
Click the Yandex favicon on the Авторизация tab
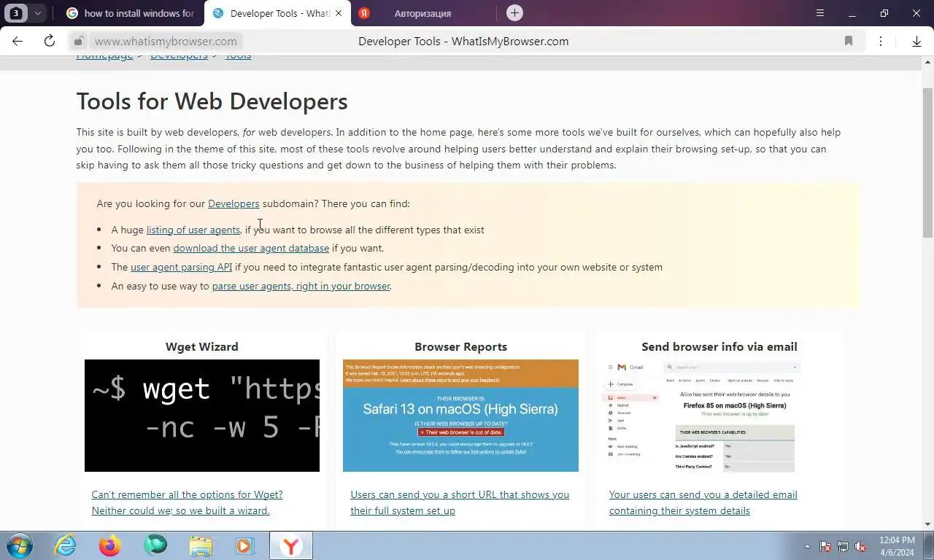point(364,13)
